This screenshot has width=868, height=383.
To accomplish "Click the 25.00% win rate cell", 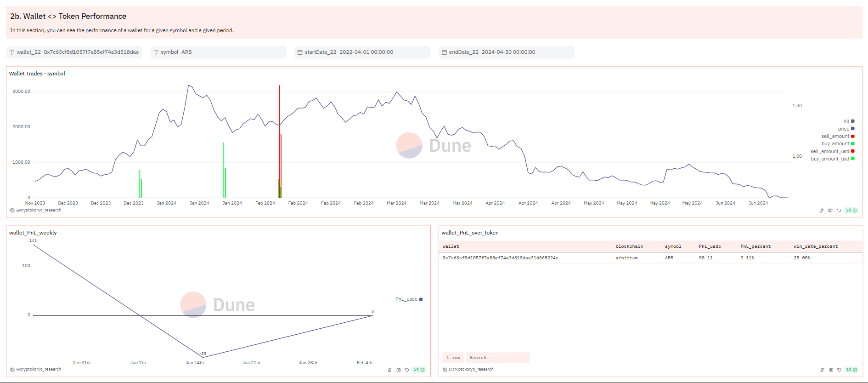I will pos(802,258).
